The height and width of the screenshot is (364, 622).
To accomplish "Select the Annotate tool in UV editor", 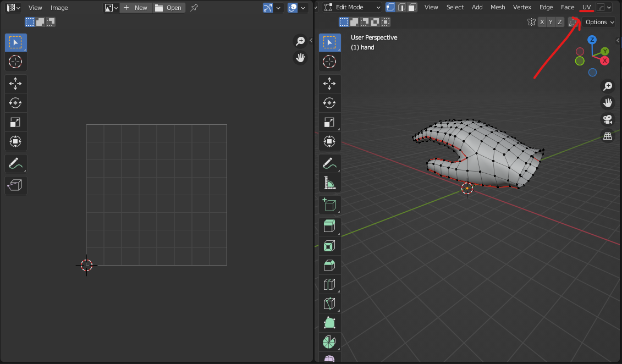I will (x=16, y=163).
